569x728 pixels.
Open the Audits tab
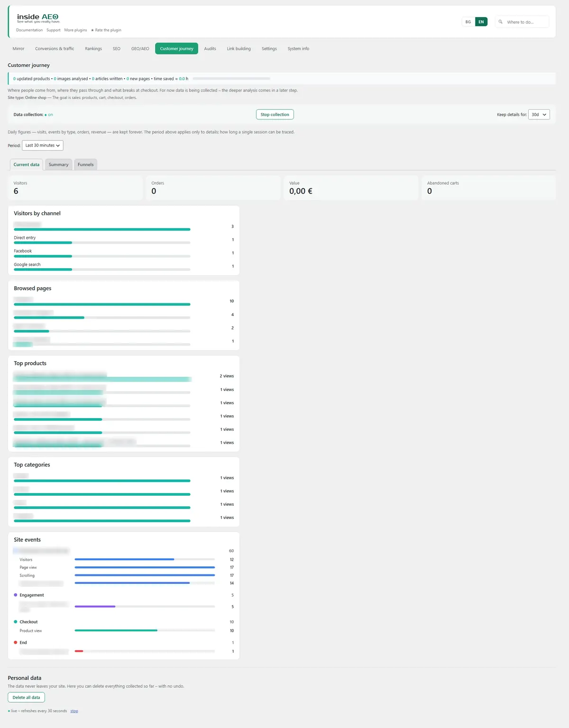[210, 49]
